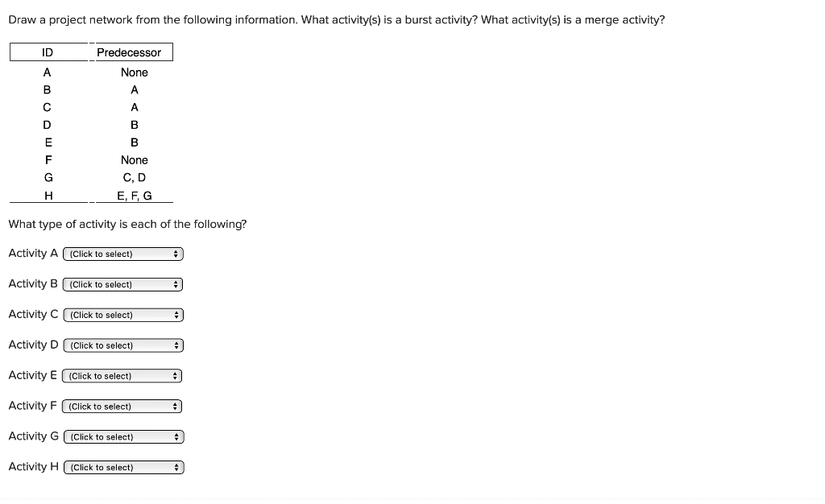This screenshot has width=825, height=504.
Task: Click the up-down arrow icon on Activity B selector
Action: (x=174, y=283)
